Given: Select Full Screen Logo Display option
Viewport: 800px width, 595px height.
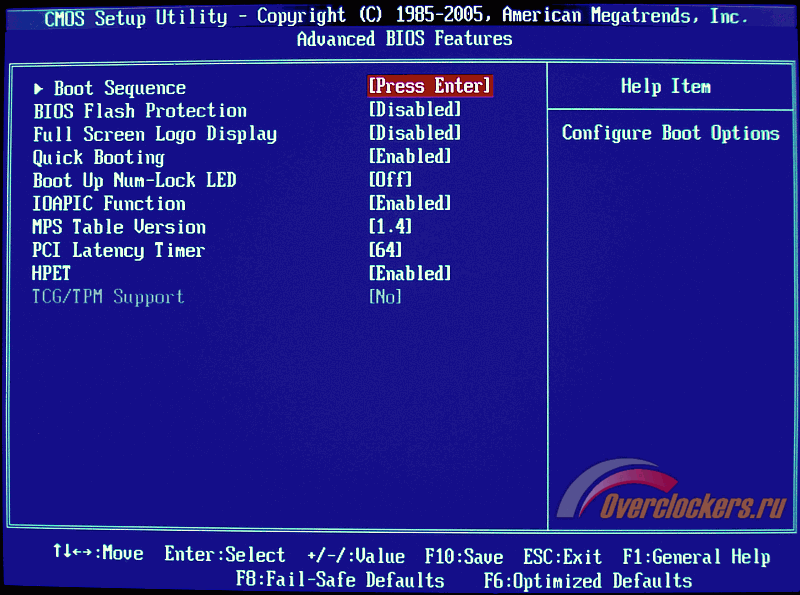Looking at the screenshot, I should [x=155, y=135].
